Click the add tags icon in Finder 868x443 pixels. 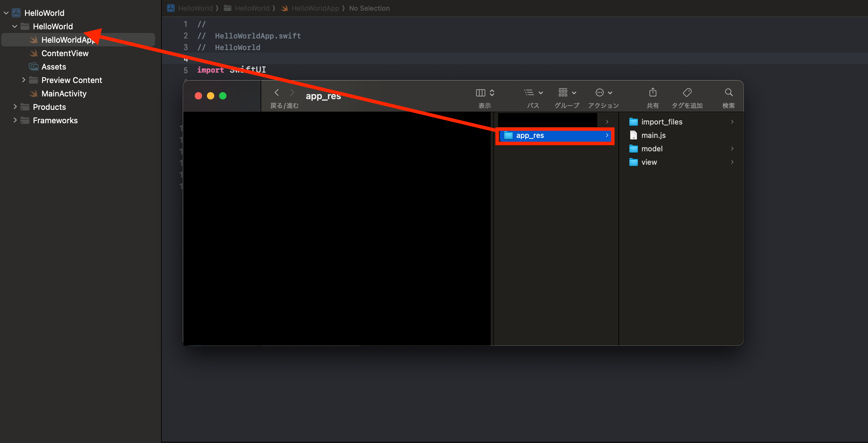pyautogui.click(x=687, y=92)
